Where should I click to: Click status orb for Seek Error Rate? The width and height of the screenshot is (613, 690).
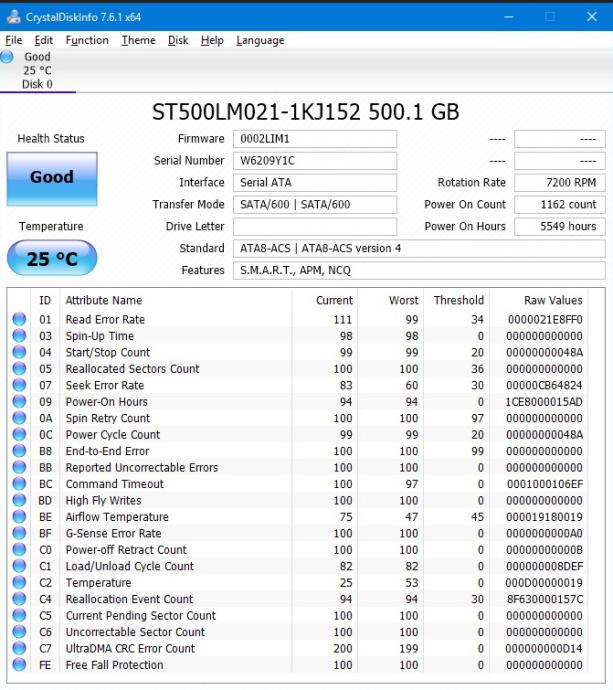(19, 385)
